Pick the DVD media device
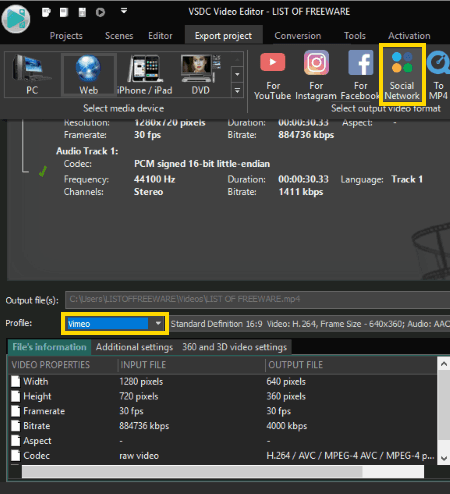This screenshot has width=450, height=494. coord(201,75)
